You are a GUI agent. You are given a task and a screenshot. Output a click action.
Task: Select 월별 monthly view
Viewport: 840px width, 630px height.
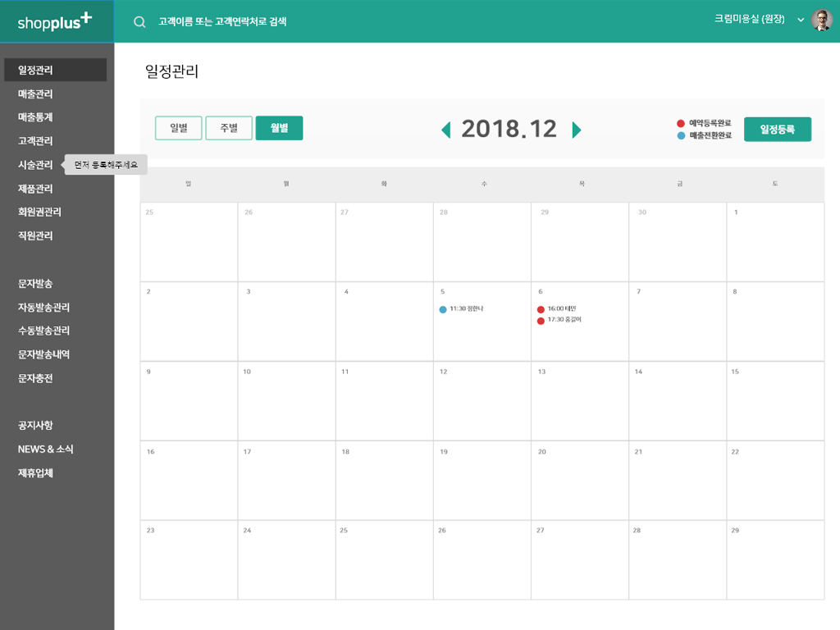click(279, 129)
